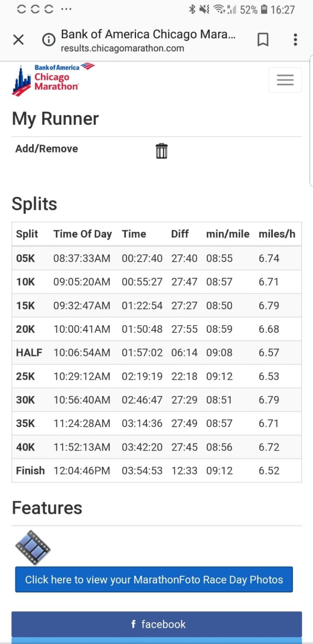This screenshot has width=313, height=644.
Task: Tap the trash can remove-runner icon
Action: click(162, 151)
